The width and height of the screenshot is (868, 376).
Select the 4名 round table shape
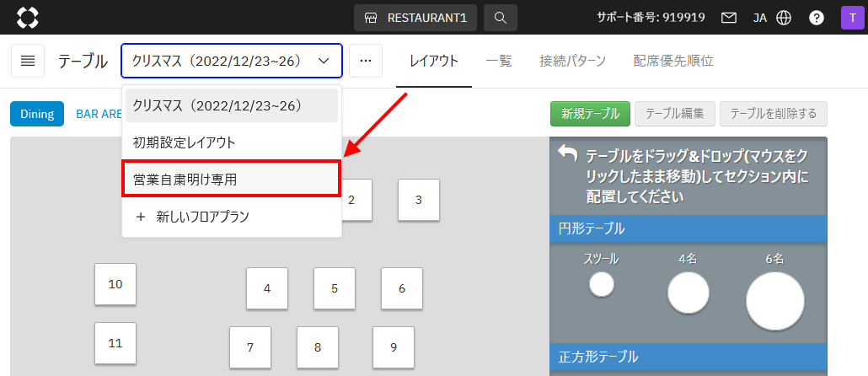pyautogui.click(x=689, y=293)
